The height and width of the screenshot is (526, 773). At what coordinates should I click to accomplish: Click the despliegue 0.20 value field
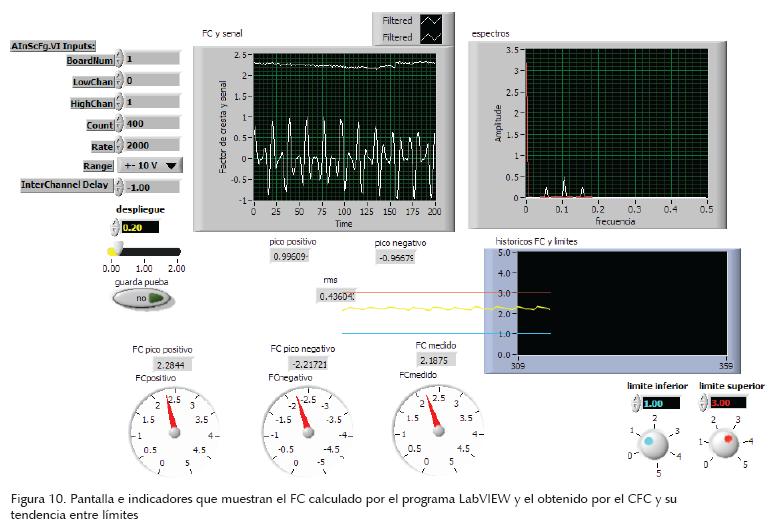tap(140, 227)
